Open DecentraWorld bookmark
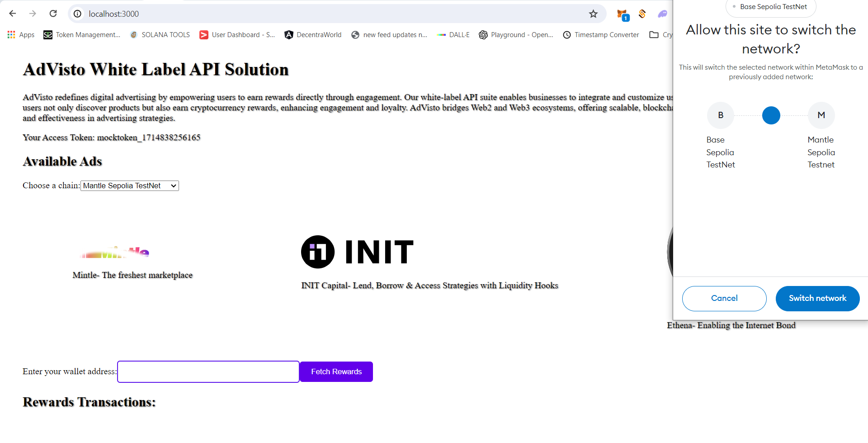Screen dimensions: 868x443 click(313, 35)
